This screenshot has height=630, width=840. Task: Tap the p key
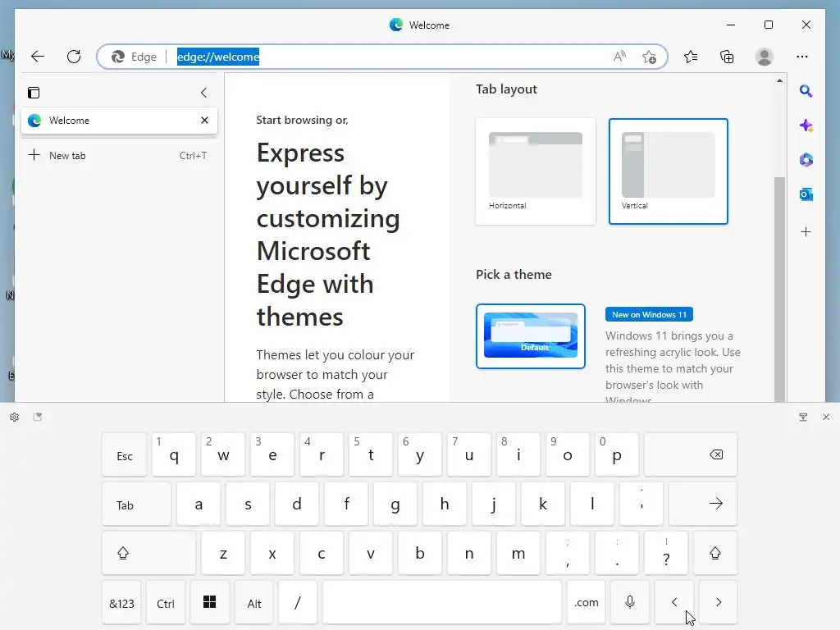(x=617, y=455)
